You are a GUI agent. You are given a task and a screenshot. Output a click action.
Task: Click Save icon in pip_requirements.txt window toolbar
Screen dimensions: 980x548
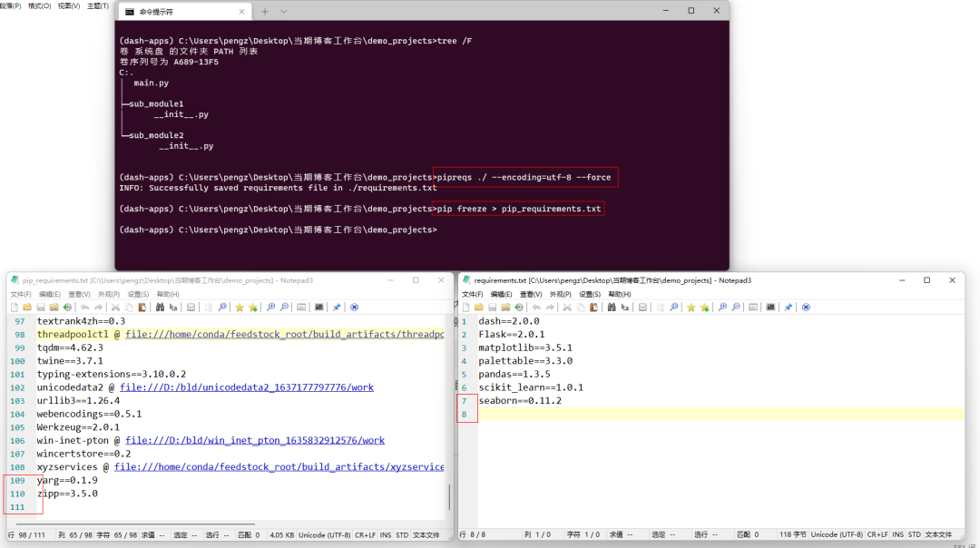41,308
